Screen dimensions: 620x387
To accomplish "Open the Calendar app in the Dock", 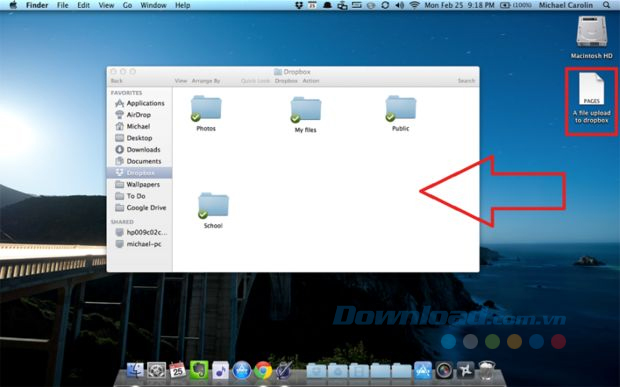I will point(178,370).
